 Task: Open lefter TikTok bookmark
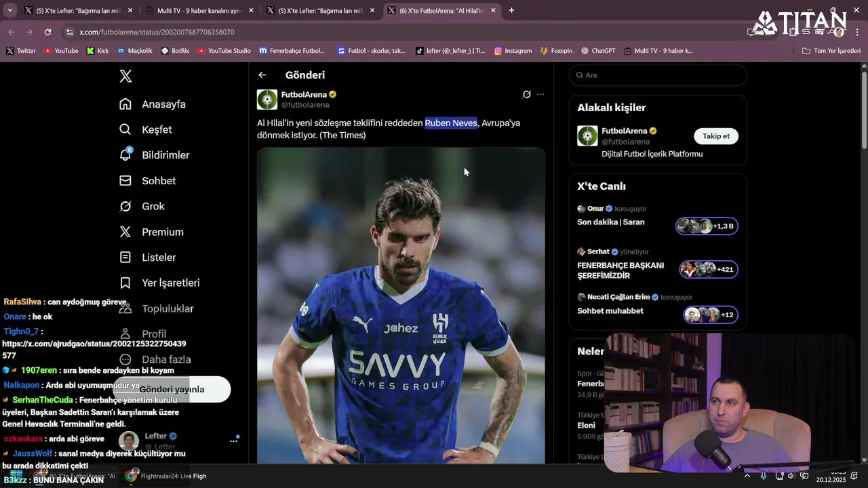coord(450,51)
